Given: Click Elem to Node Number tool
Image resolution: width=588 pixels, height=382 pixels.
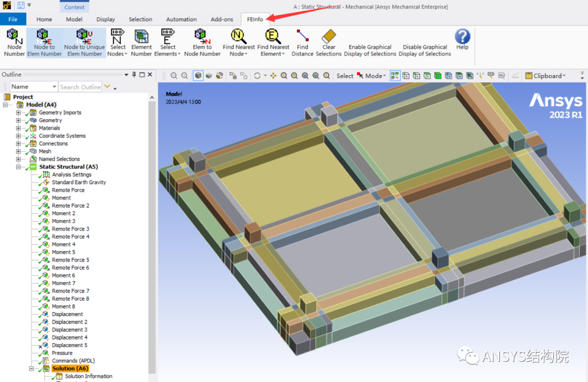Looking at the screenshot, I should coord(202,43).
